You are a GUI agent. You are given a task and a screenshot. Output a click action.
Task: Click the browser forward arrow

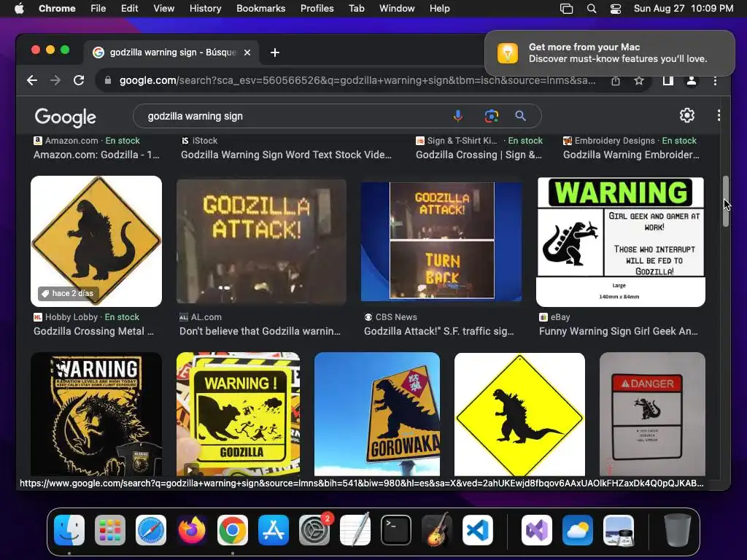point(55,80)
